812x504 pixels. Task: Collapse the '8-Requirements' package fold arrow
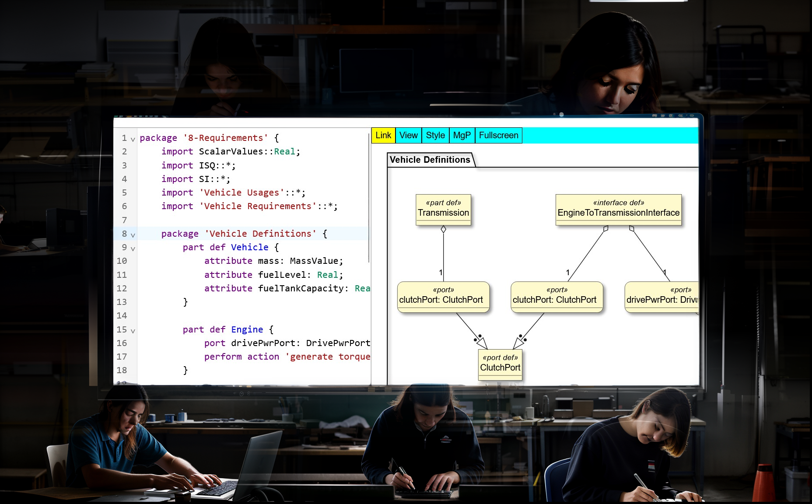pyautogui.click(x=133, y=139)
